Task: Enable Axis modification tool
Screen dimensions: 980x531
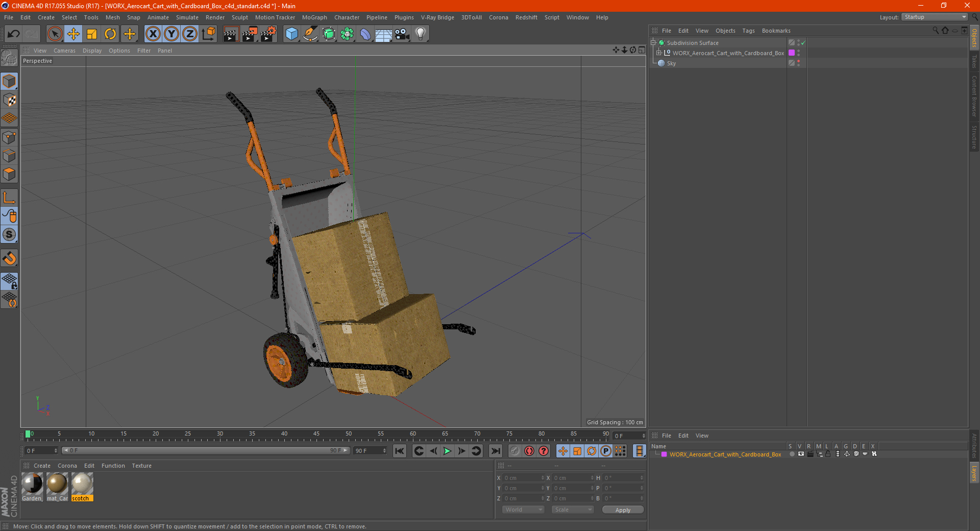Action: pos(9,198)
